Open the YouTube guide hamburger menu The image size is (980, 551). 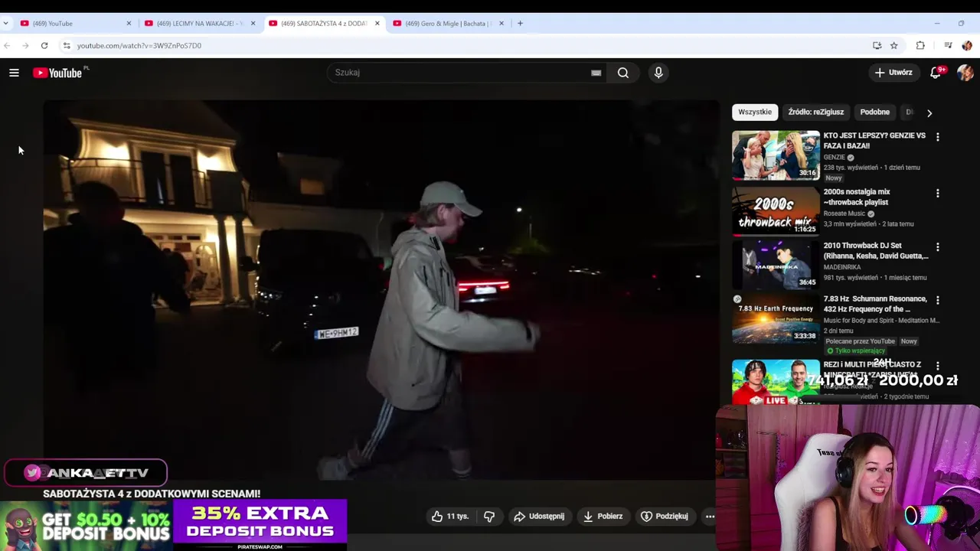tap(14, 73)
